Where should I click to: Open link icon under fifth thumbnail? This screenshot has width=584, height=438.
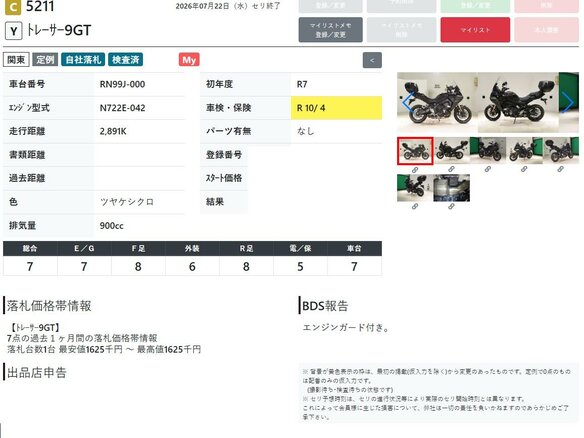[x=561, y=169]
